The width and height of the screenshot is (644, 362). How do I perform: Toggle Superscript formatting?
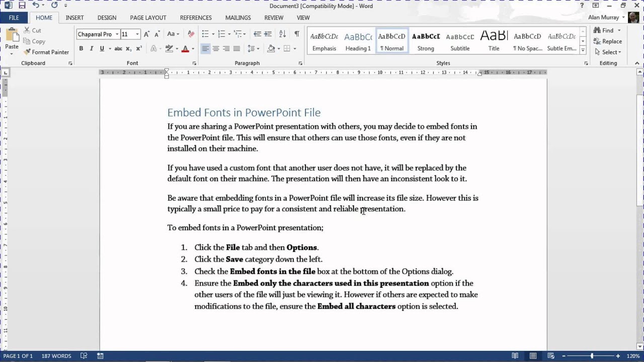coord(139,49)
